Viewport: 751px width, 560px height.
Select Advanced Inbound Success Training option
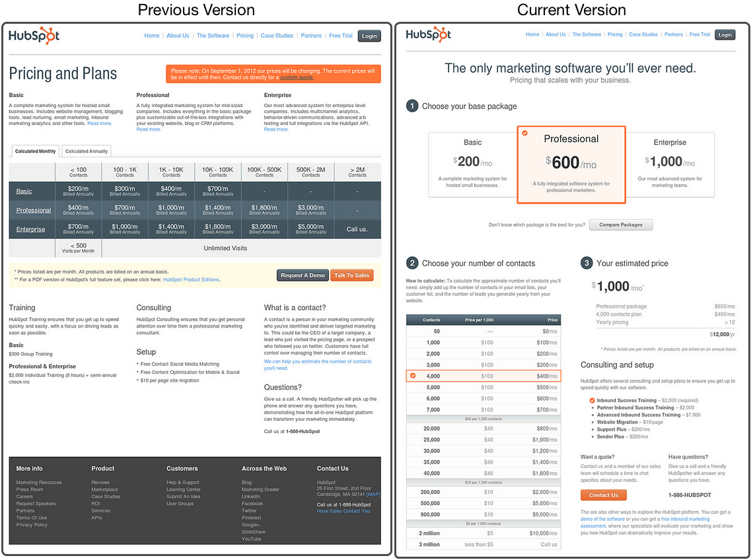coord(649,415)
